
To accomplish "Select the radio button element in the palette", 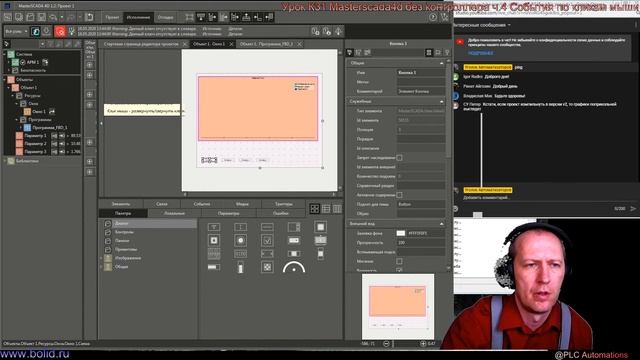I will (x=240, y=240).
